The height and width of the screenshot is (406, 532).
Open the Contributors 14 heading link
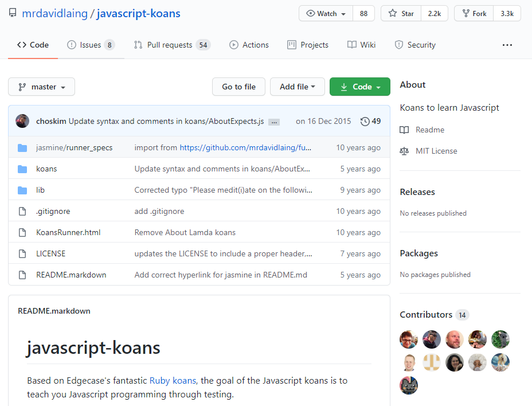coord(435,315)
